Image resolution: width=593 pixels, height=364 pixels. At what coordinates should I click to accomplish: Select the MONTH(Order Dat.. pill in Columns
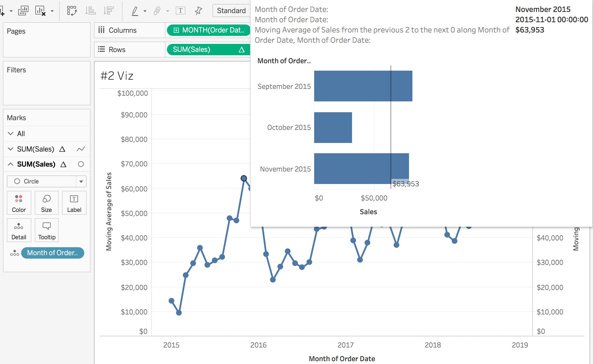click(x=208, y=30)
